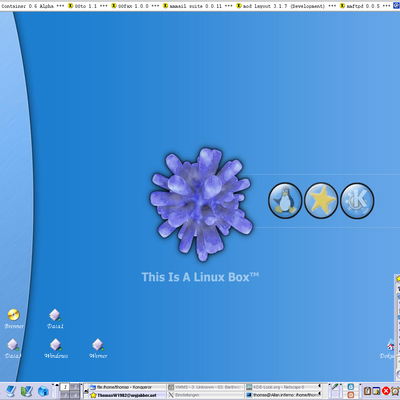Click the Tux penguin round button

(285, 200)
